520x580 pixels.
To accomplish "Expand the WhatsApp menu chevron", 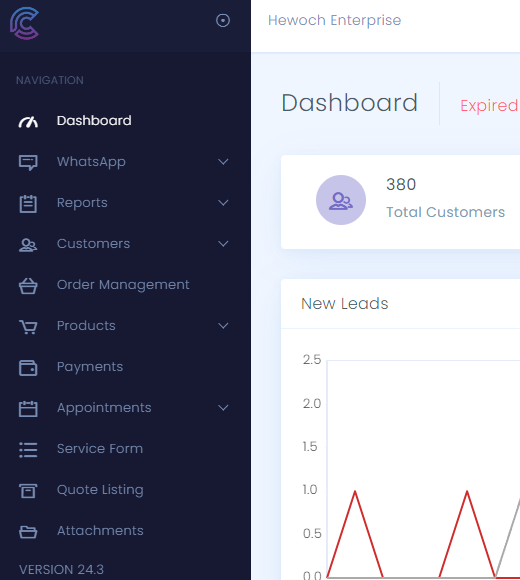I will pos(223,162).
